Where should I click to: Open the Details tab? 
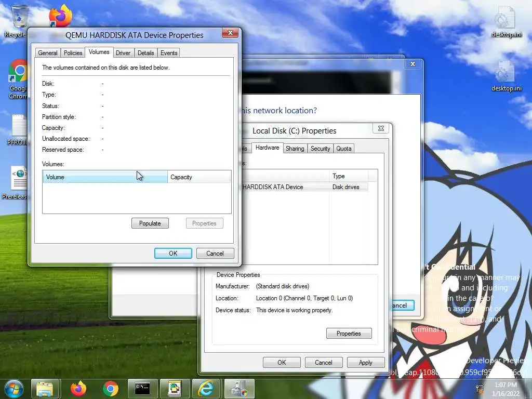click(146, 53)
